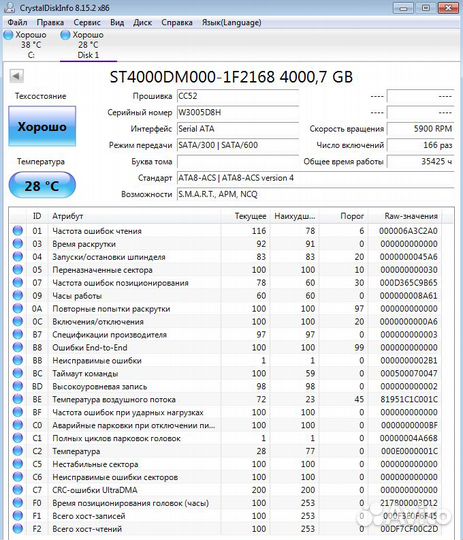This screenshot has height=540, width=463.
Task: Click status icon for Всего хост-записей
Action: coord(18,516)
